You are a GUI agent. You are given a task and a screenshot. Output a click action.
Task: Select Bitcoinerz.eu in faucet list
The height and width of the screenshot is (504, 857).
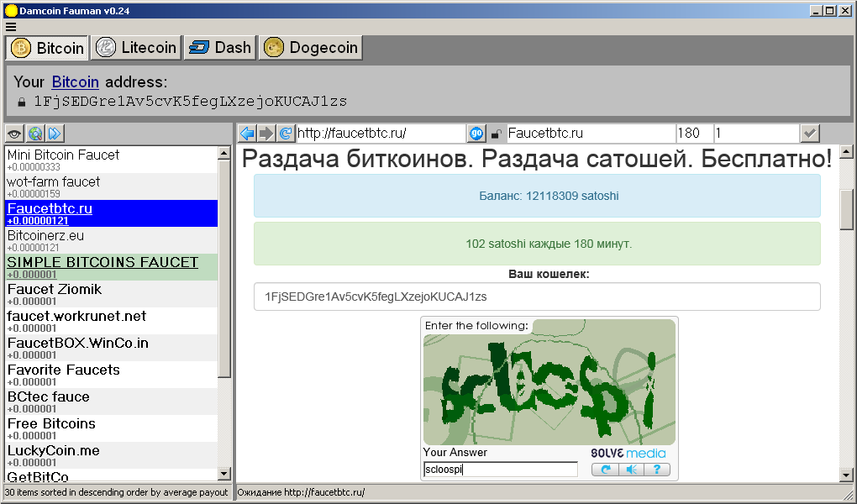pyautogui.click(x=112, y=240)
